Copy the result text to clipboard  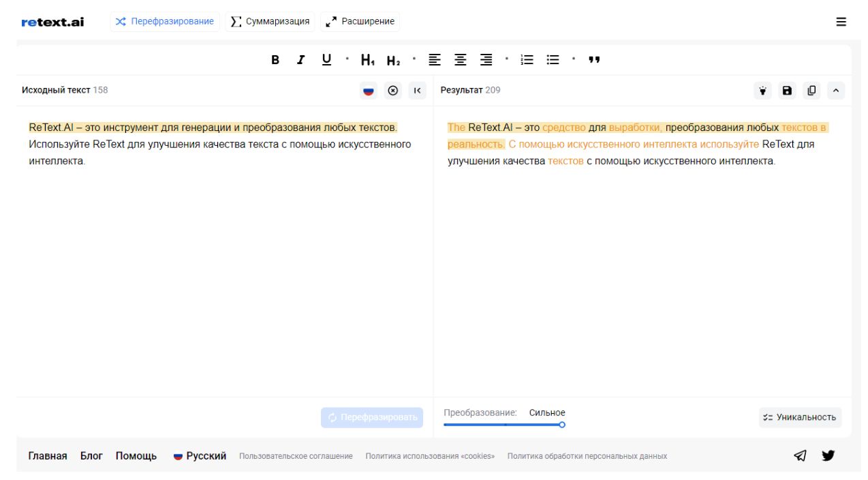[x=811, y=91]
